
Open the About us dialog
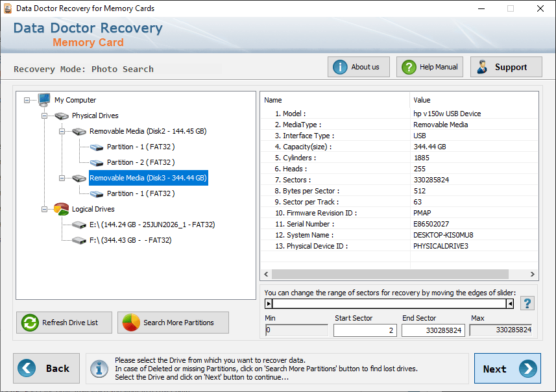359,67
